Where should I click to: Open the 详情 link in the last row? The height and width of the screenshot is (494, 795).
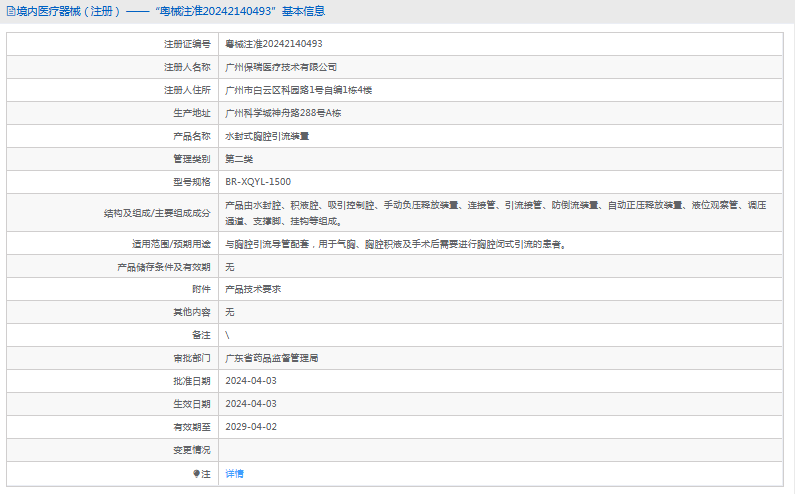[x=234, y=473]
